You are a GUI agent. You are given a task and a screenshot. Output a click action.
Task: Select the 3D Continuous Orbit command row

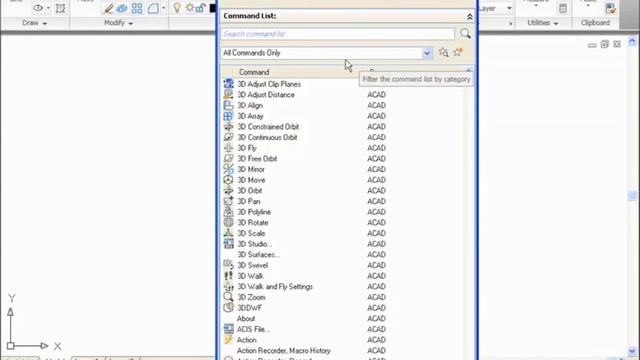point(343,137)
